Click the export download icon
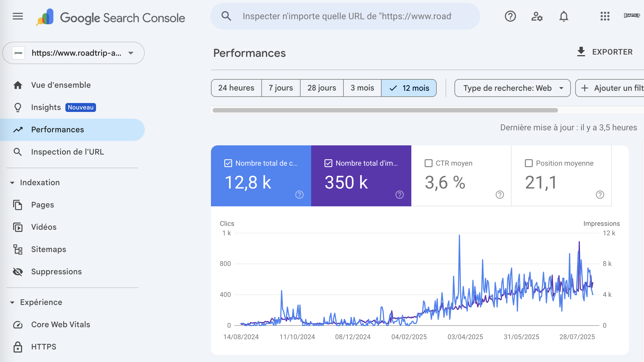This screenshot has width=644, height=362. tap(581, 52)
